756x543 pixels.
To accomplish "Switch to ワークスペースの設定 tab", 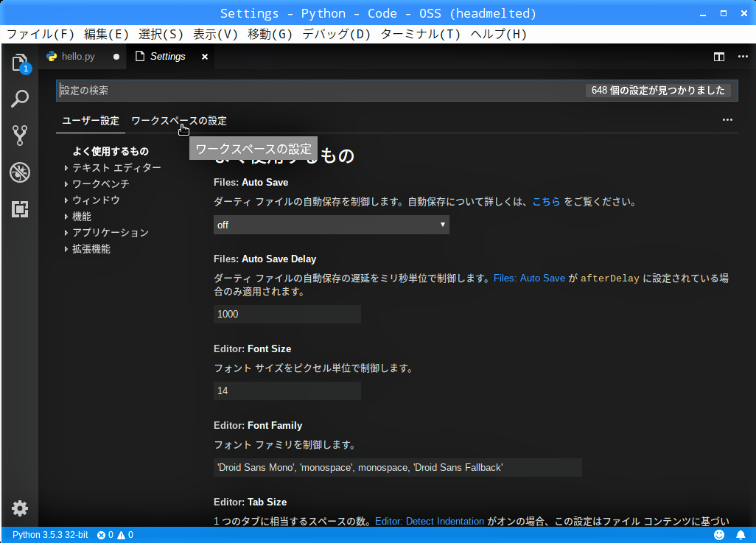I will point(179,121).
